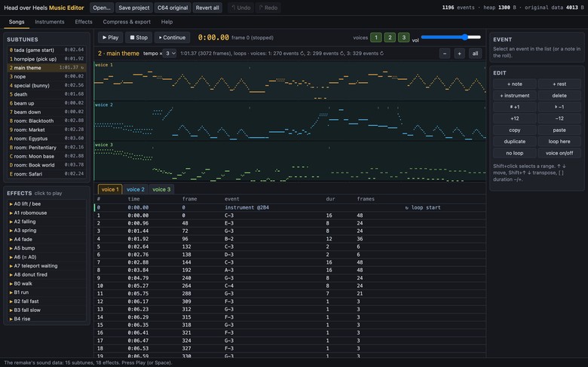Redo the last undone edit

tap(268, 8)
